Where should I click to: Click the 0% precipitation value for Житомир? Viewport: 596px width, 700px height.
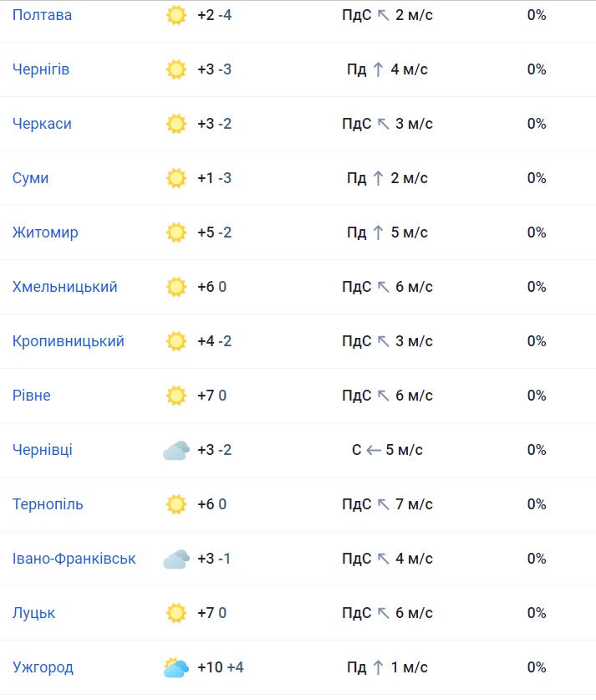537,232
